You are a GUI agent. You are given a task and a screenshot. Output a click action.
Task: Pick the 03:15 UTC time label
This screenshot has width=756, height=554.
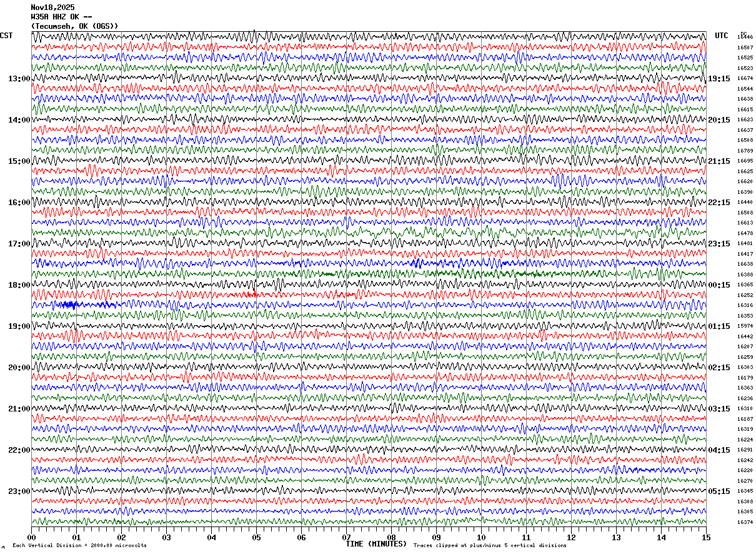point(719,409)
